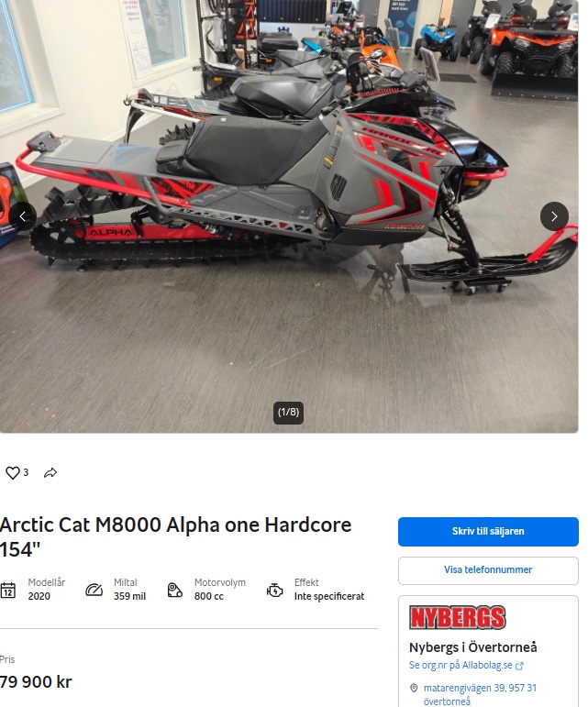The width and height of the screenshot is (588, 707).
Task: Click the main snowmobile photo
Action: click(289, 216)
